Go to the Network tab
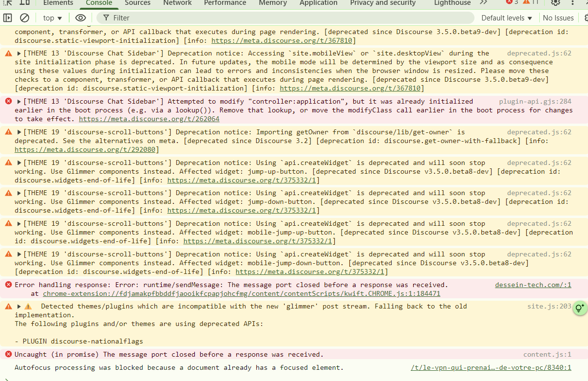The image size is (588, 381). point(177,3)
